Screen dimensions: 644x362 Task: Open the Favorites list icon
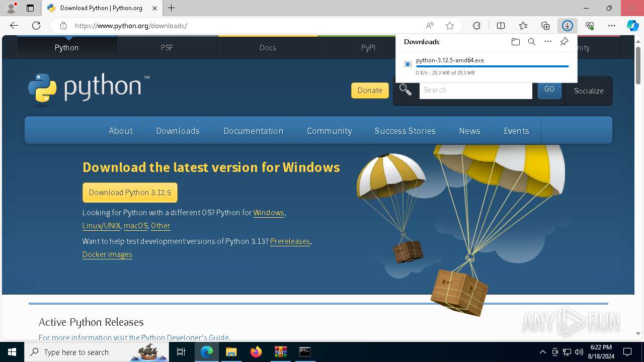[523, 26]
